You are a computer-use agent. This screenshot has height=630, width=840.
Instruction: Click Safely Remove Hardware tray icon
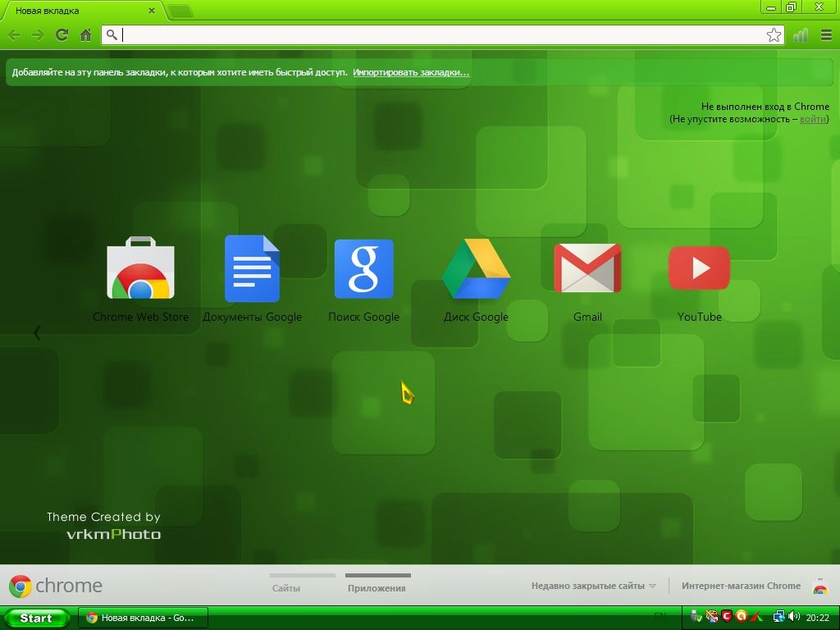pyautogui.click(x=696, y=617)
